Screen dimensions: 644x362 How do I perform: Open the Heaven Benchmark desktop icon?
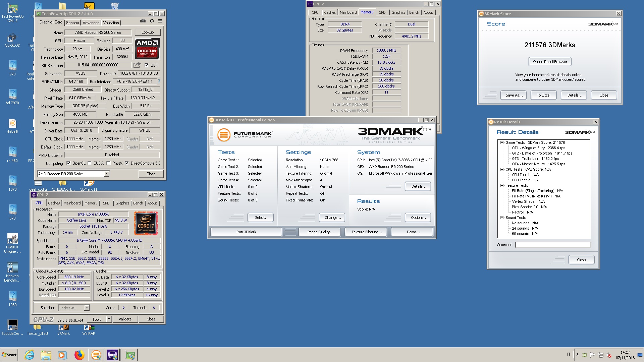click(12, 272)
